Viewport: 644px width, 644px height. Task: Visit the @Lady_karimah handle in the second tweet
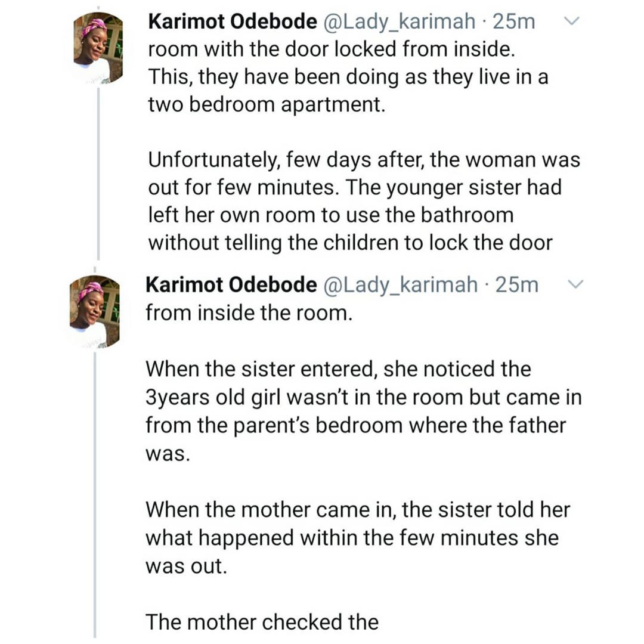tap(401, 286)
